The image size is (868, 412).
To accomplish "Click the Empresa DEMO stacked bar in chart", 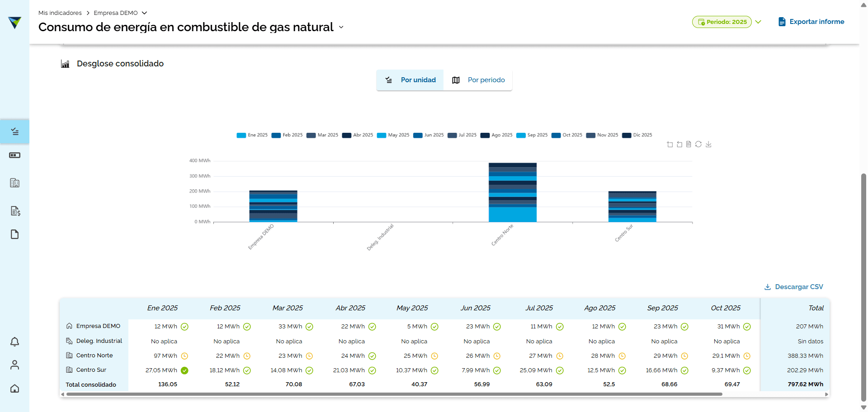I will click(x=273, y=206).
